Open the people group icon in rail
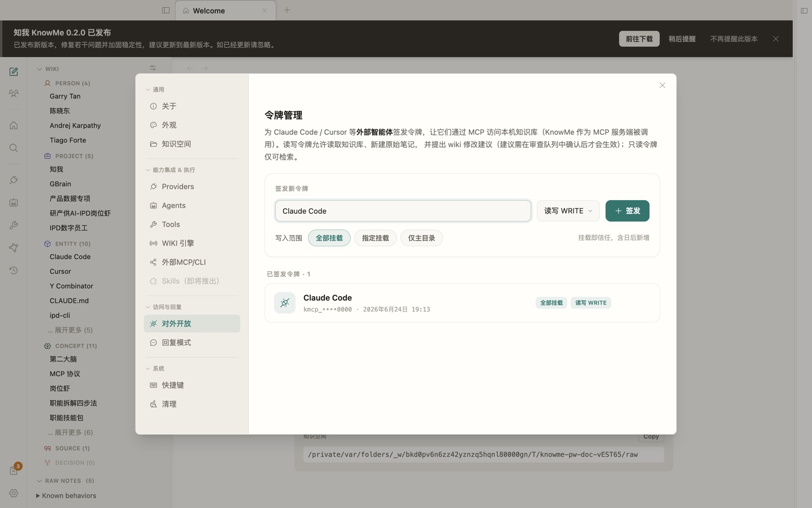Image resolution: width=812 pixels, height=508 pixels. [x=14, y=93]
